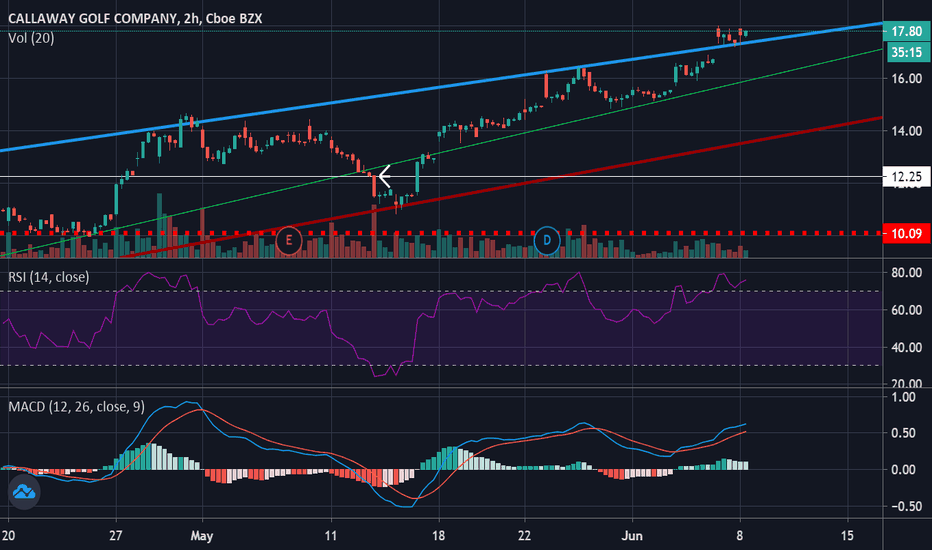932x550 pixels.
Task: Click the red 10.09 price label
Action: coord(906,233)
